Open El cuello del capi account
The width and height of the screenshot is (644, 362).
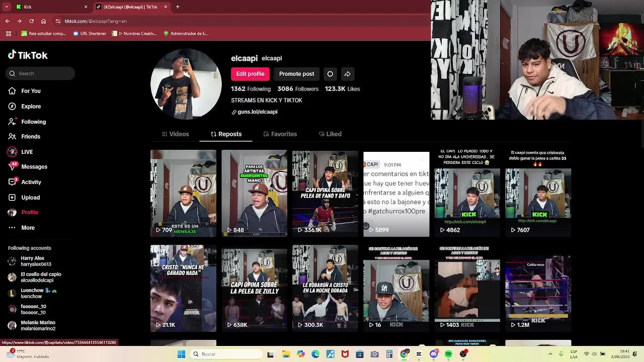[34, 277]
